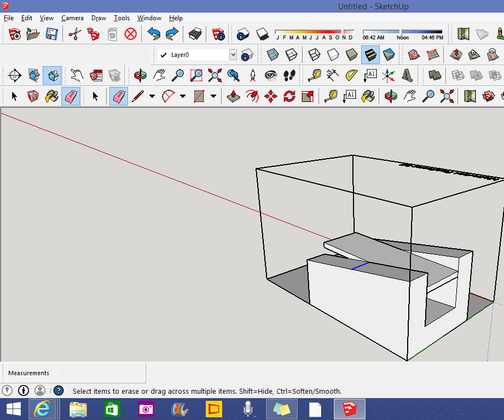
Task: Click the Windows Start button
Action: [14, 409]
